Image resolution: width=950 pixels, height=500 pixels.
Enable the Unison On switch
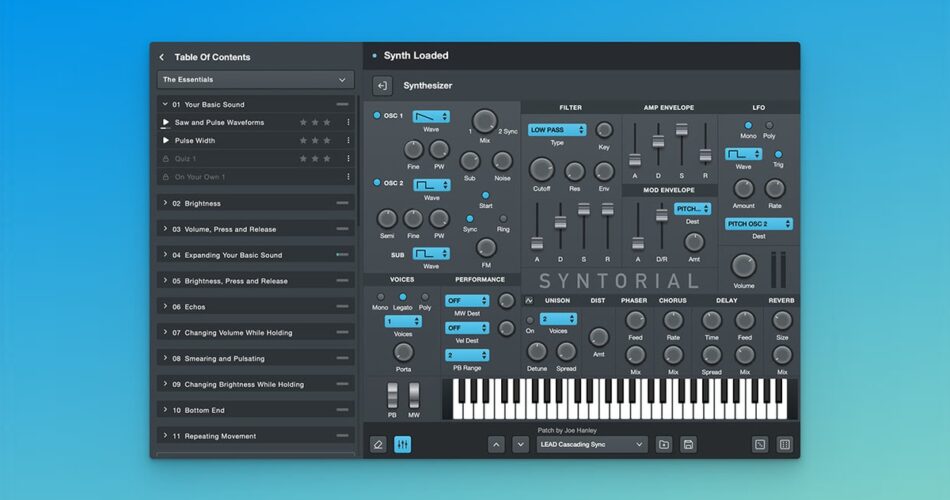tap(530, 320)
